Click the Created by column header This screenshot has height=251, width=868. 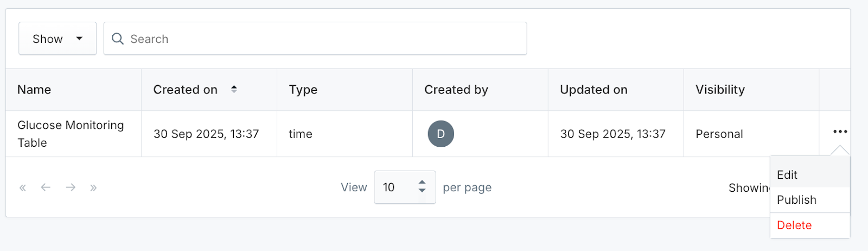click(x=456, y=90)
